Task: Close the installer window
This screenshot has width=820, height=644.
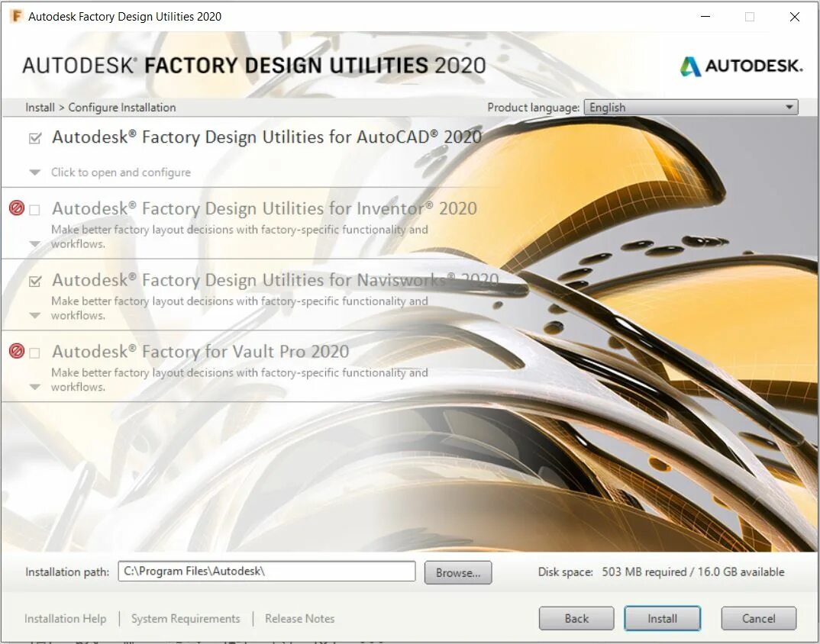Action: click(x=794, y=16)
